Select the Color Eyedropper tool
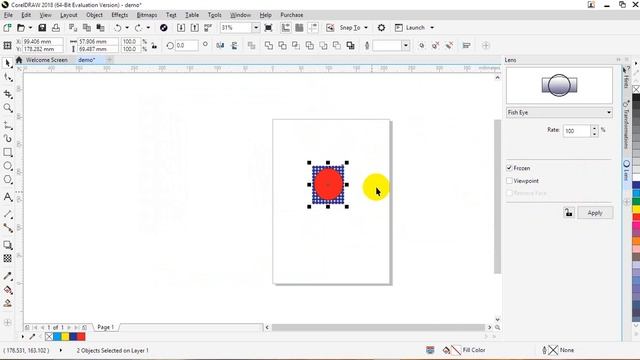The height and width of the screenshot is (360, 640). click(7, 276)
